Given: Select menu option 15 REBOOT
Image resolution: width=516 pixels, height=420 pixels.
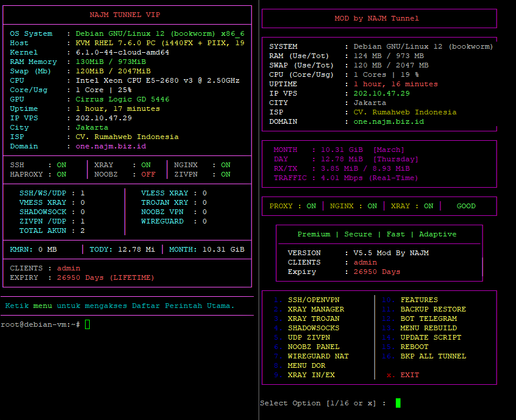Looking at the screenshot, I should pyautogui.click(x=405, y=347).
